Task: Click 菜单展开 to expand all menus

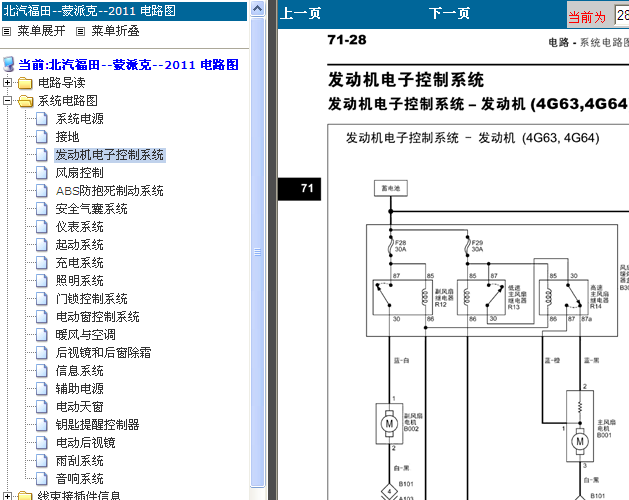Action: tap(40, 31)
